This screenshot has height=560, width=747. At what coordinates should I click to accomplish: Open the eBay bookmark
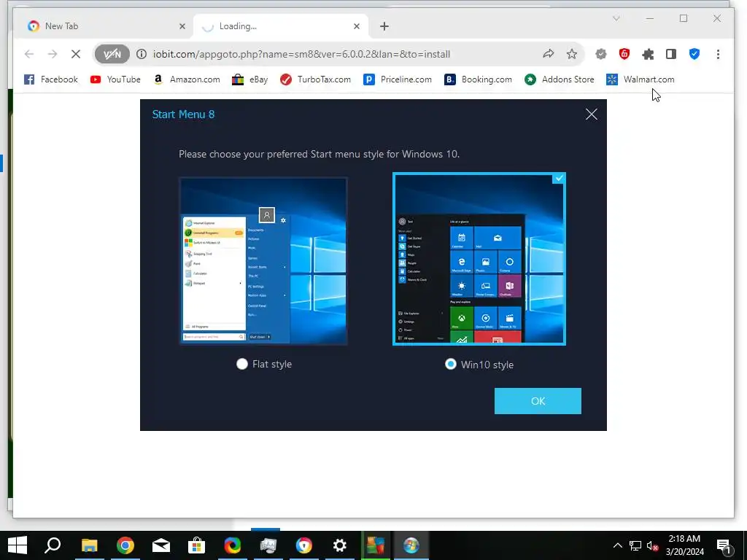(x=249, y=79)
